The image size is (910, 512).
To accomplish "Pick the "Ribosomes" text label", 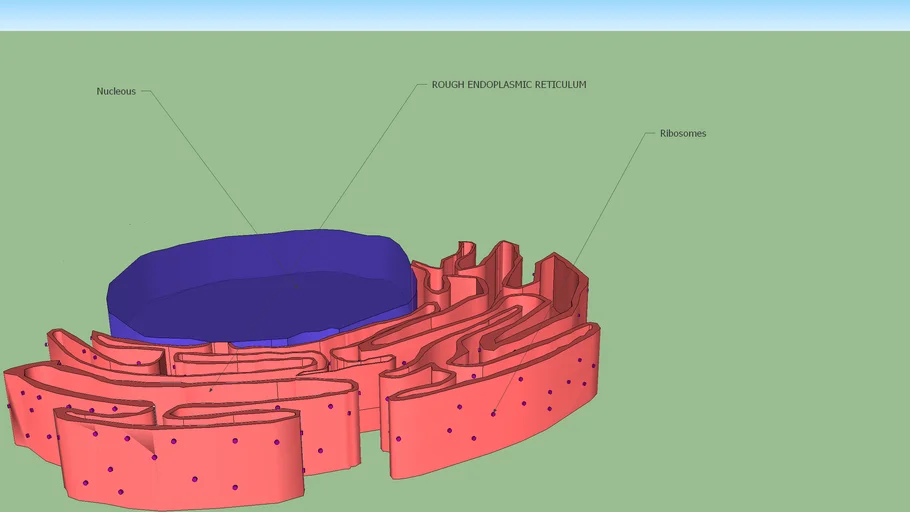I will (x=682, y=133).
